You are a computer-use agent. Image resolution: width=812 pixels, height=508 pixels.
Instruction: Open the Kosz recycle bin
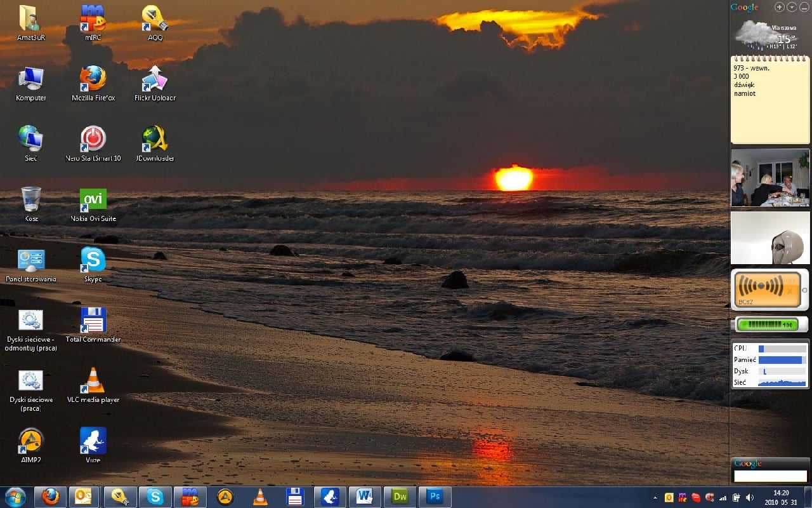(30, 204)
